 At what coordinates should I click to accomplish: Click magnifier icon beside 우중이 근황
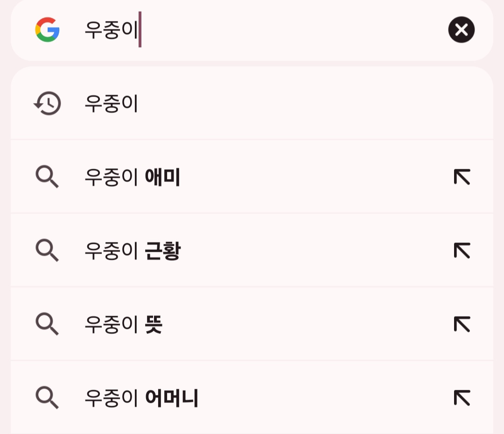[x=47, y=251]
